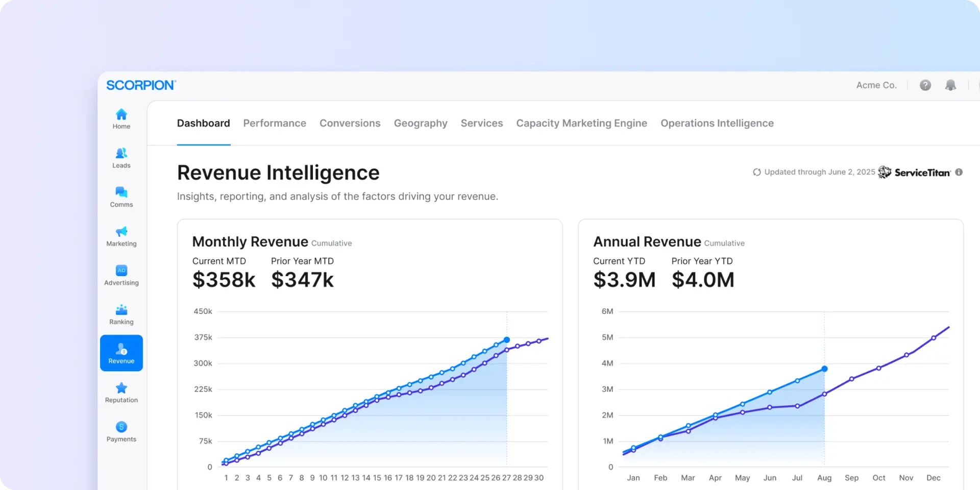This screenshot has height=490, width=980.
Task: Open the Advertising section icon
Action: pos(121,271)
